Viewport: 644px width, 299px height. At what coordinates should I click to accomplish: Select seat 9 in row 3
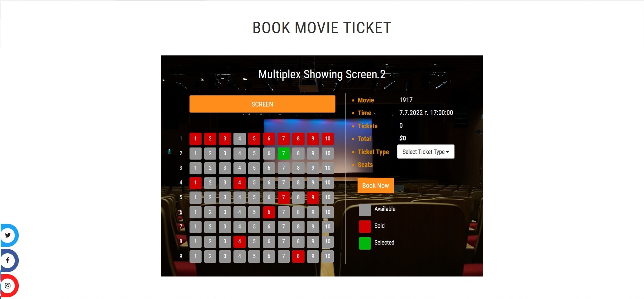click(313, 168)
